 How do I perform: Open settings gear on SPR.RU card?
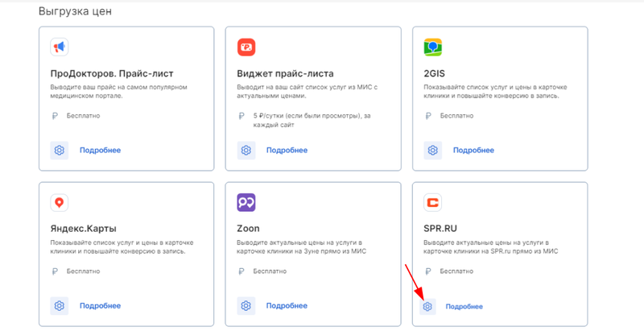click(427, 306)
